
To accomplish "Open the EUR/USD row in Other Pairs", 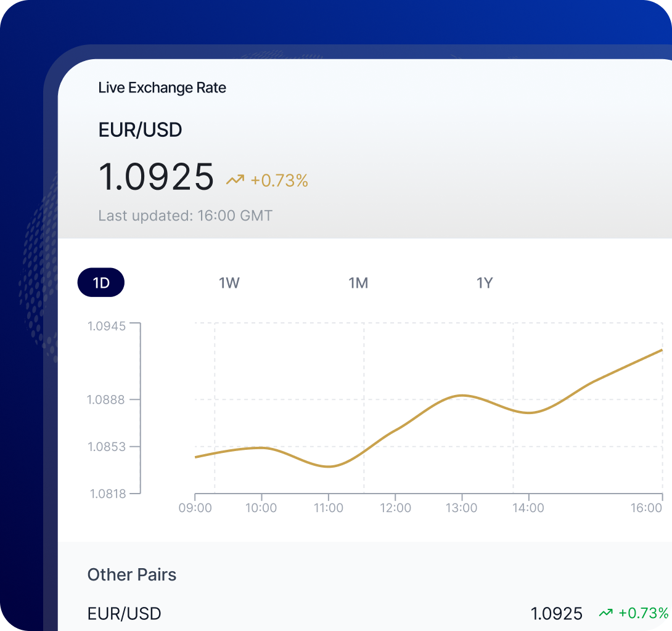I will pyautogui.click(x=125, y=614).
